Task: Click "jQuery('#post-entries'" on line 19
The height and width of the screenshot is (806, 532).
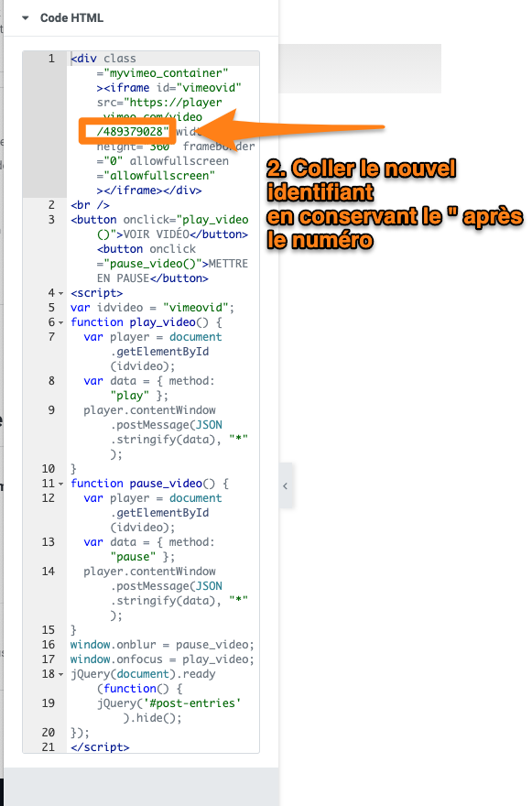Action: point(169,703)
